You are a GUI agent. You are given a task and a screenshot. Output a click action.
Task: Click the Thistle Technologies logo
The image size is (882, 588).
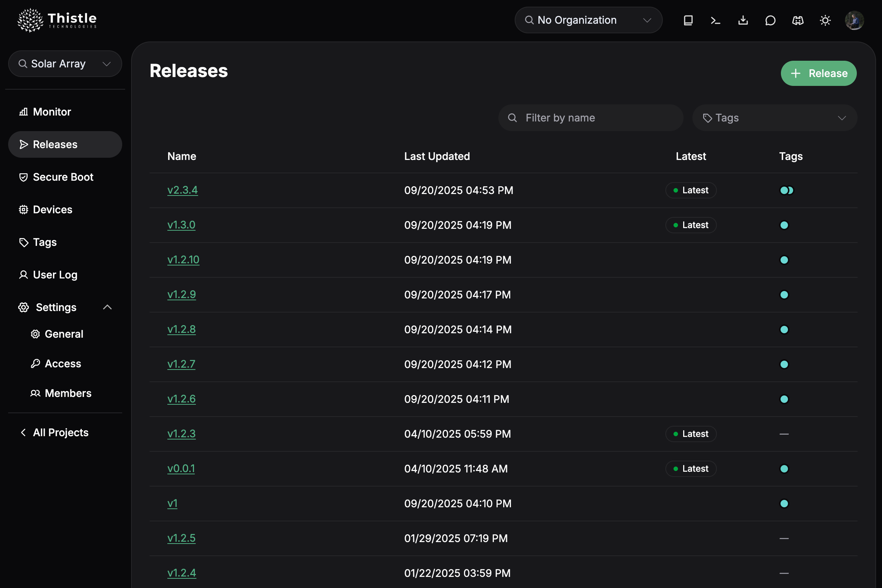(57, 20)
